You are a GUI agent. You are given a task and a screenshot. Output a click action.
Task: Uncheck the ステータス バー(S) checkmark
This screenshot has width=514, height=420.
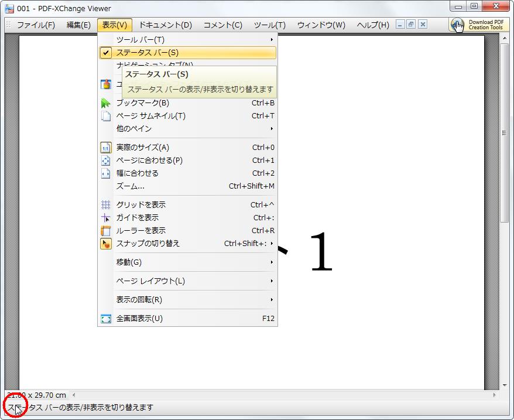[x=105, y=53]
